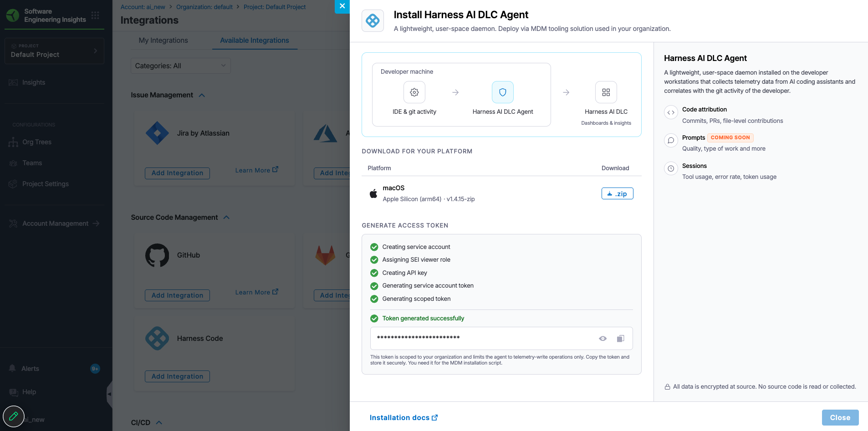The height and width of the screenshot is (431, 868).
Task: Click the Harness Code logo
Action: click(x=157, y=338)
